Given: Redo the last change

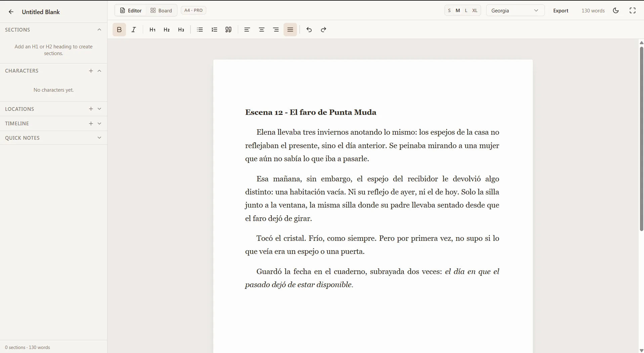Looking at the screenshot, I should [x=324, y=30].
